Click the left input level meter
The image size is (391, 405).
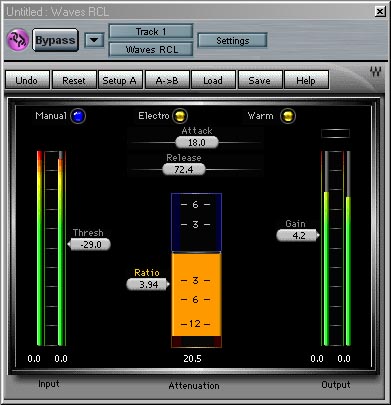coord(40,248)
